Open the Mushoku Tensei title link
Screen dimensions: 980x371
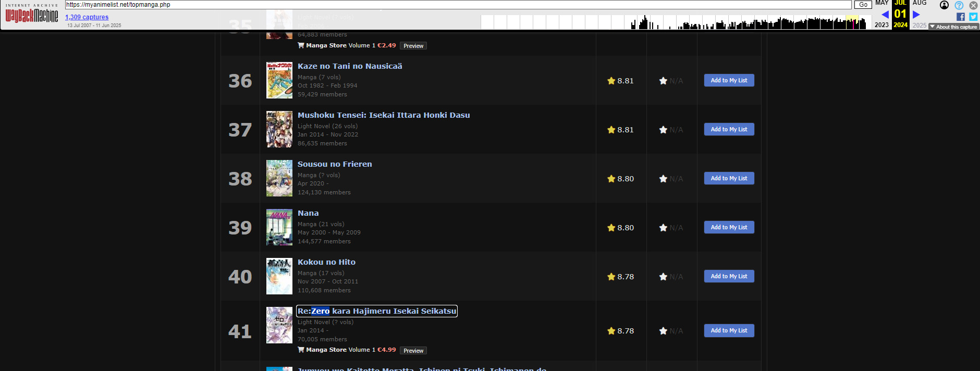pyautogui.click(x=383, y=115)
